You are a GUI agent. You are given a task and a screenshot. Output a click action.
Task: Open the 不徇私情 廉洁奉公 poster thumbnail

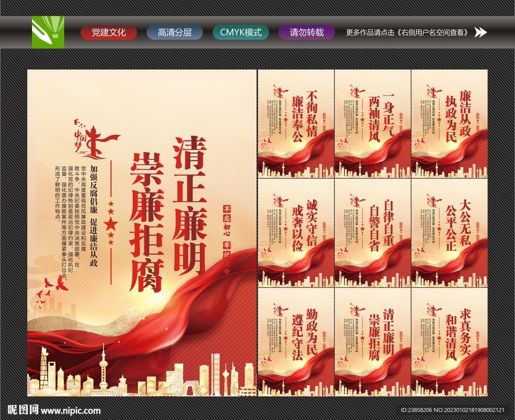296,124
